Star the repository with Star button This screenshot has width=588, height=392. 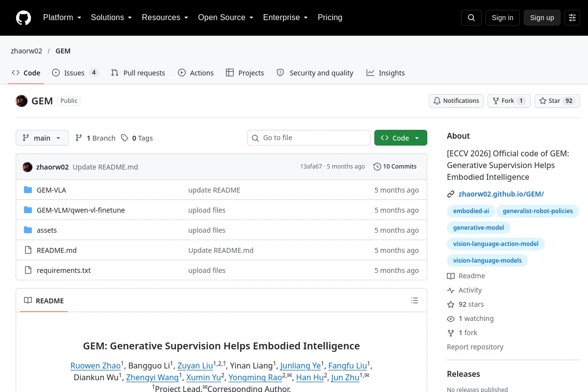(x=557, y=101)
